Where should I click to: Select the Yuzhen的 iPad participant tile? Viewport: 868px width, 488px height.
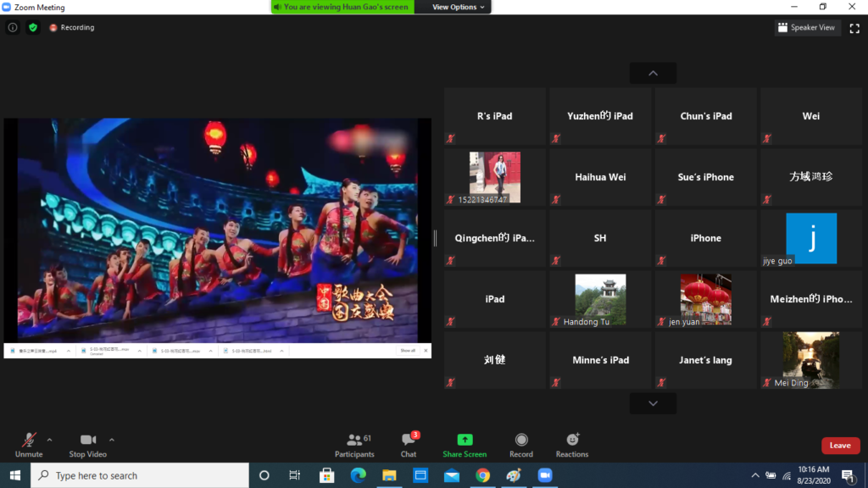point(600,116)
